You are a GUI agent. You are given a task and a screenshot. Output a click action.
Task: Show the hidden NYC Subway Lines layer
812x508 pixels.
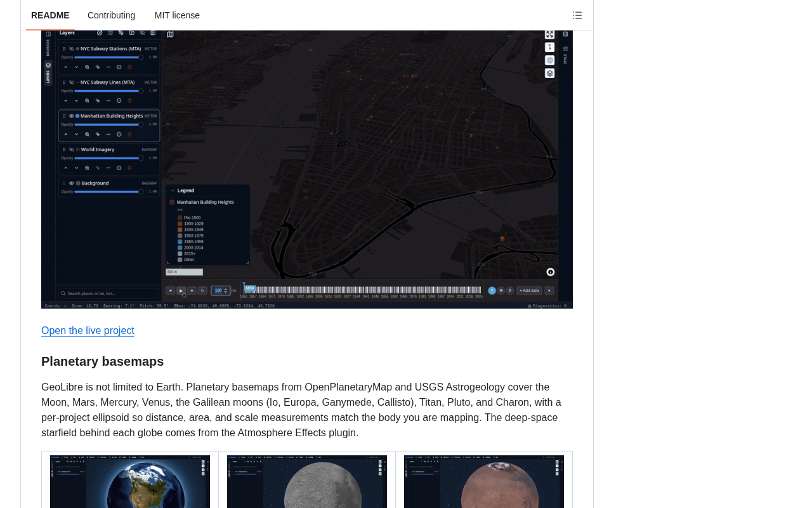click(71, 82)
